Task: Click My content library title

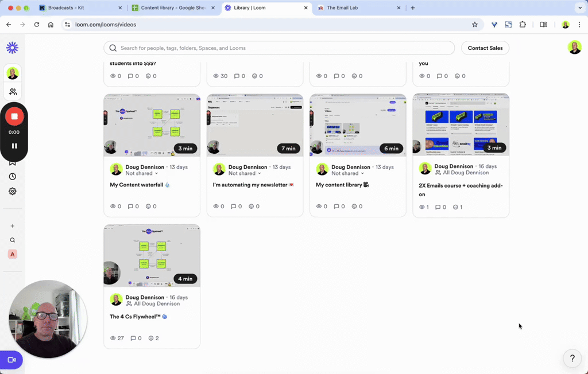Action: pyautogui.click(x=342, y=185)
